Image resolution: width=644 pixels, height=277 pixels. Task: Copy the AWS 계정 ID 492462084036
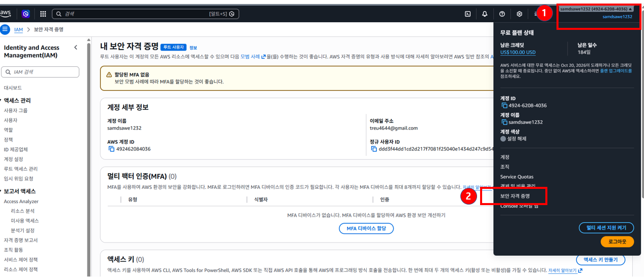[x=111, y=149]
